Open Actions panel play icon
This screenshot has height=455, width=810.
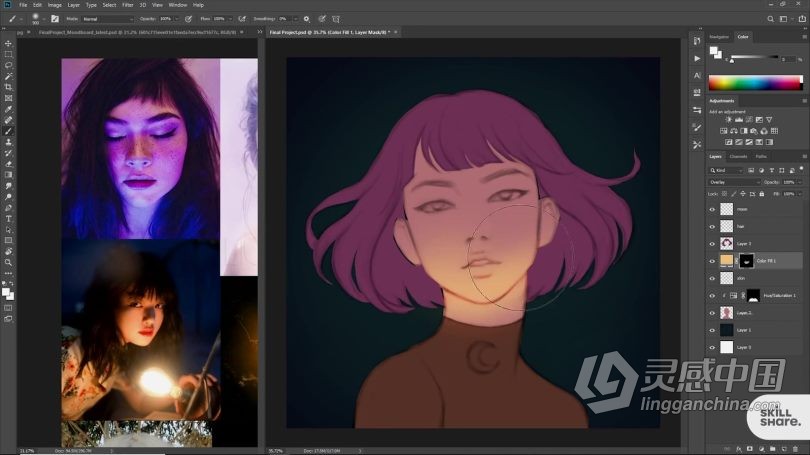click(x=697, y=58)
